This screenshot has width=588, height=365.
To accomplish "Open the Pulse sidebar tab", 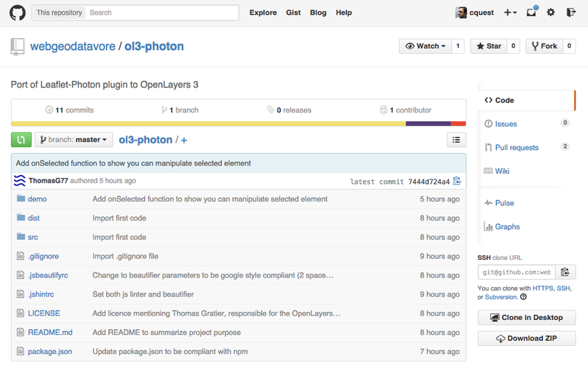I will pyautogui.click(x=526, y=203).
